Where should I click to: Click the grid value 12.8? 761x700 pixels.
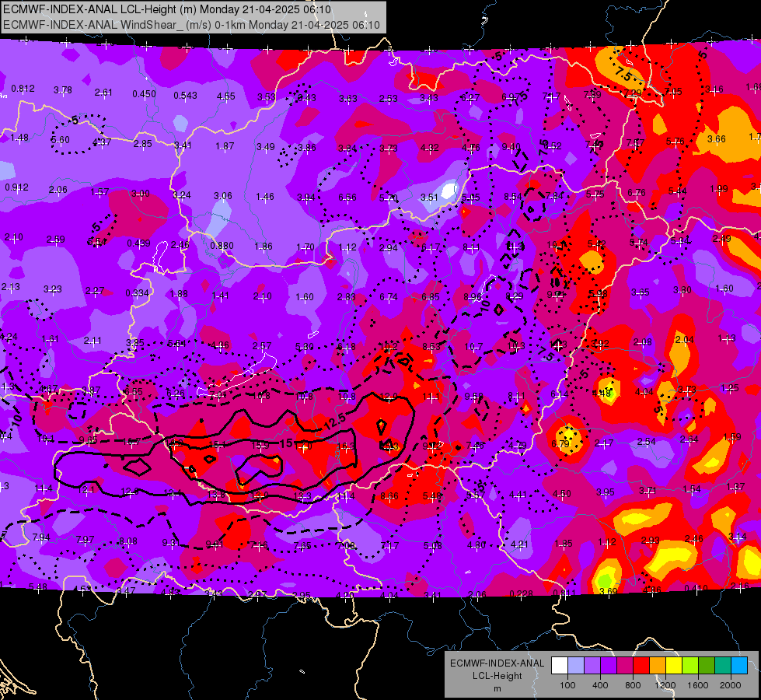point(130,491)
